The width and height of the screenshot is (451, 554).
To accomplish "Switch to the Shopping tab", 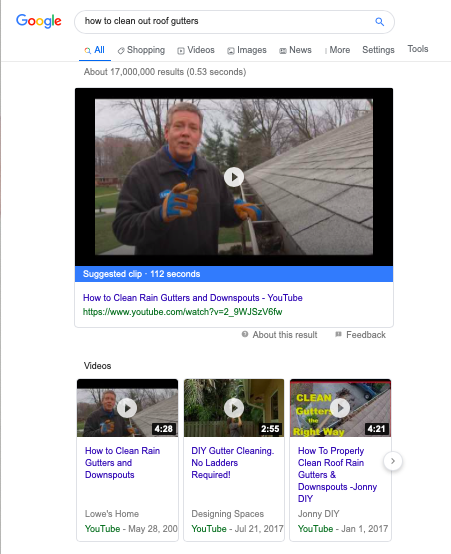I will coord(141,50).
